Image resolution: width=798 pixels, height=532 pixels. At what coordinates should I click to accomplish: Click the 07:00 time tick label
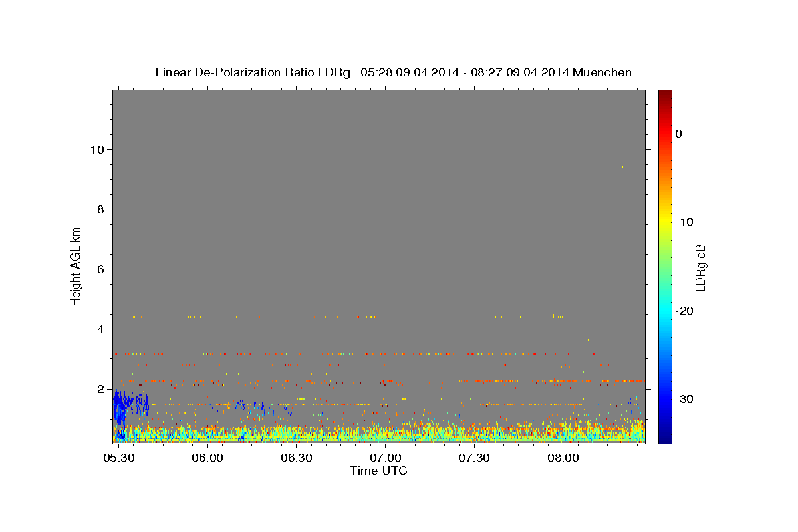(385, 458)
